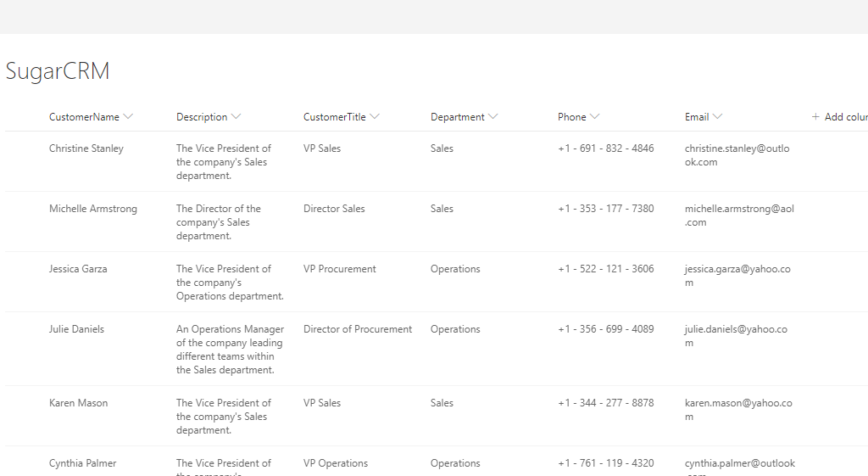Click the plus icon for Add column

(x=815, y=117)
